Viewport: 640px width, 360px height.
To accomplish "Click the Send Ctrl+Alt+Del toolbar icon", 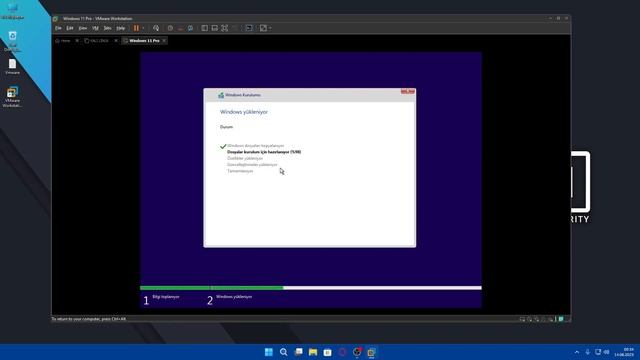I will pyautogui.click(x=156, y=28).
